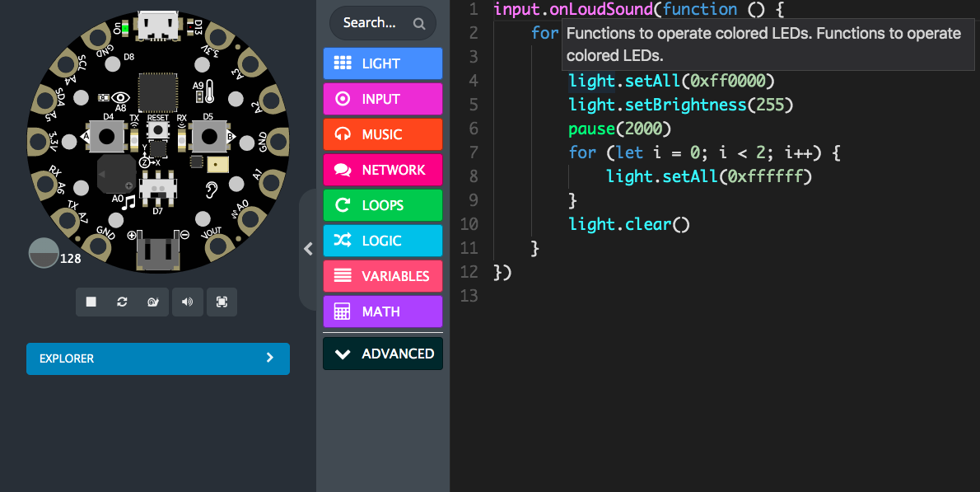Open the MATH calculator category
The image size is (980, 492).
pos(382,312)
